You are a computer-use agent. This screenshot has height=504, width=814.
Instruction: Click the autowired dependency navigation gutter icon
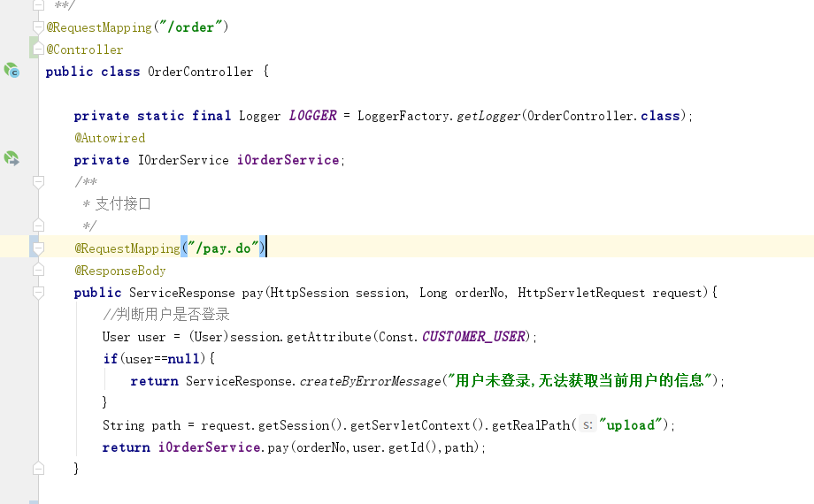(11, 159)
